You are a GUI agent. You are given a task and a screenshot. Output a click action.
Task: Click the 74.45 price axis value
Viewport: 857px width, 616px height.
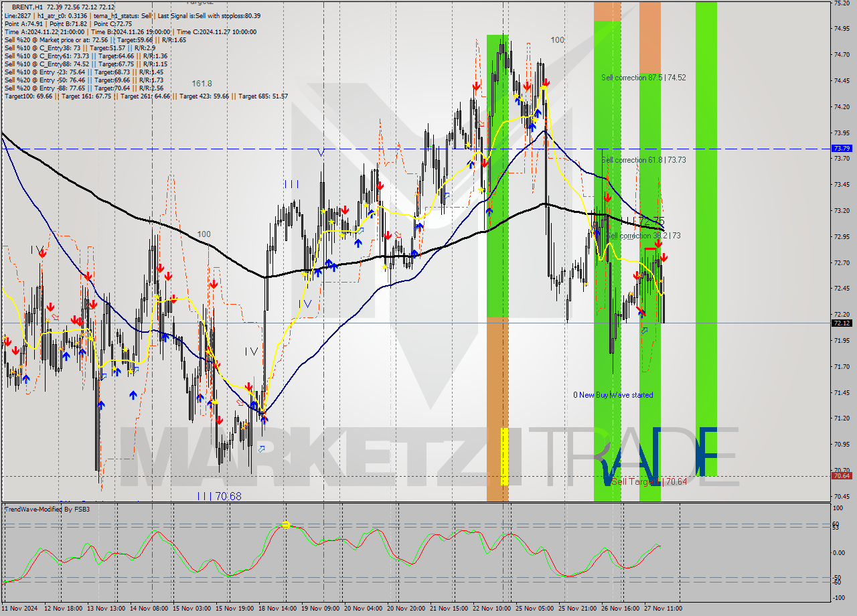tap(842, 80)
